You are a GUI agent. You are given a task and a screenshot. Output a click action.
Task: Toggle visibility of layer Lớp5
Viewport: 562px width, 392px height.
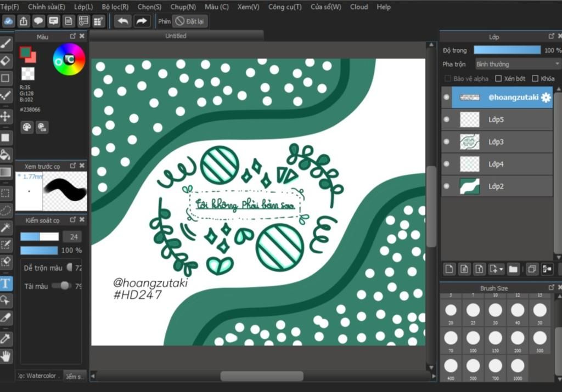[x=447, y=120]
